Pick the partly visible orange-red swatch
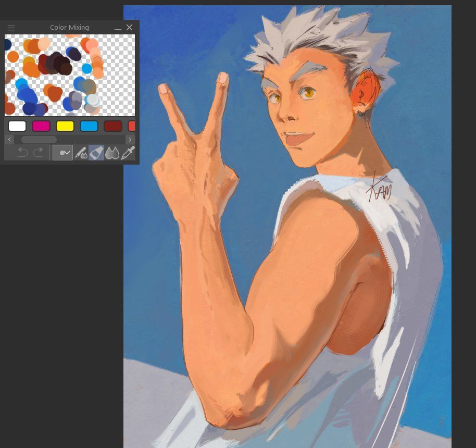 [131, 126]
